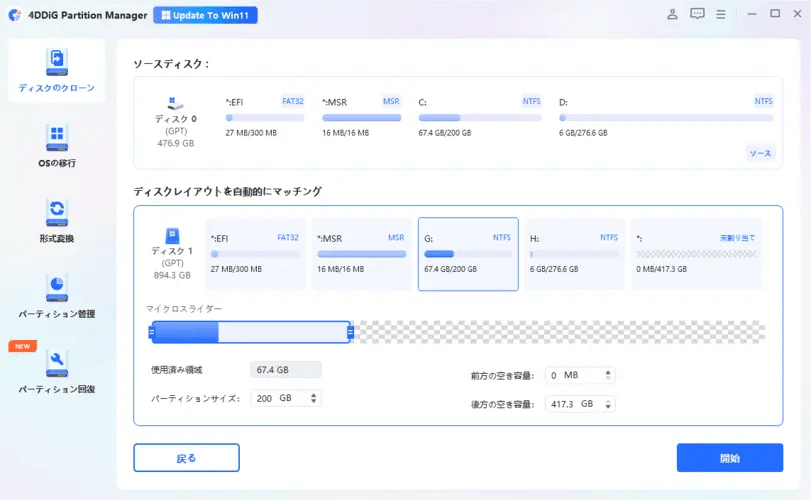Open the hamburger menu icon

click(x=720, y=14)
